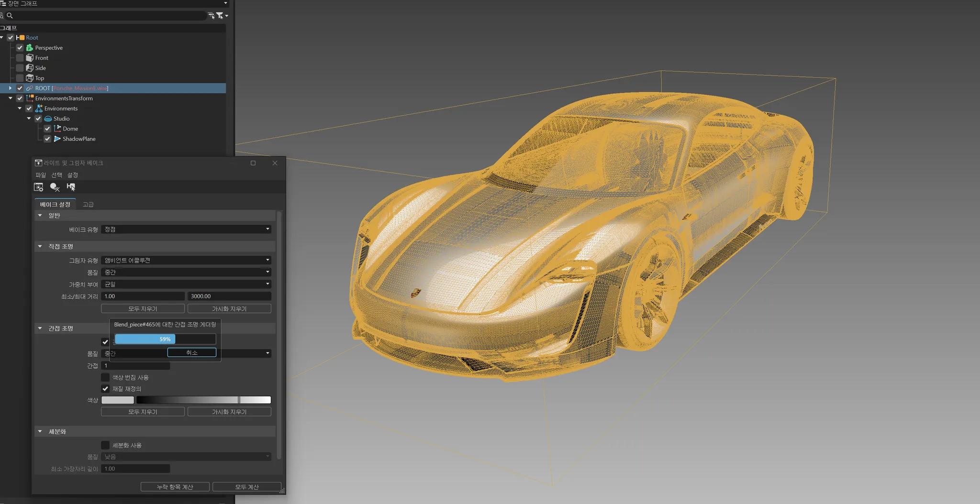980x504 pixels.
Task: Collapse the 세분화 section
Action: tap(40, 431)
